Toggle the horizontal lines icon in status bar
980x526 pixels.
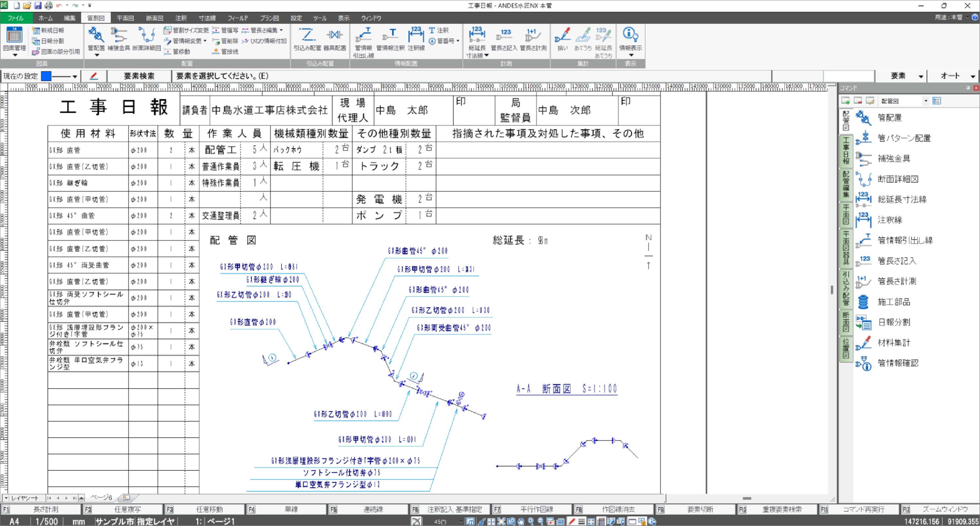(581, 521)
